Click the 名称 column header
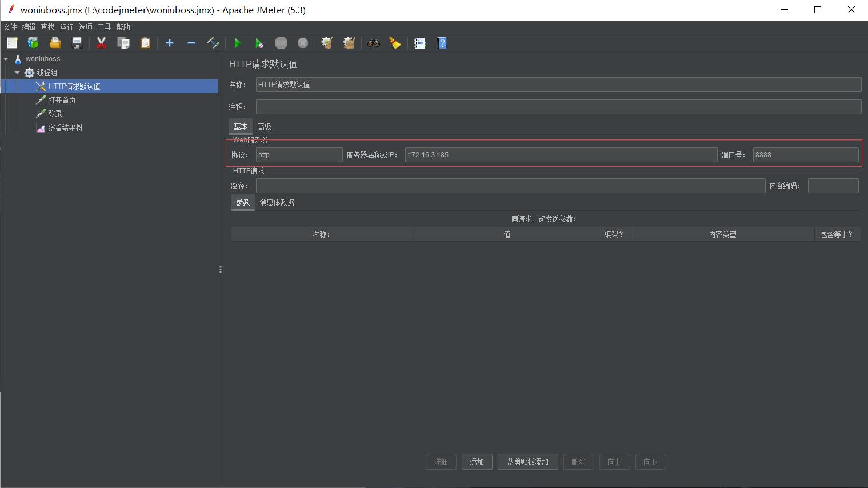 (323, 234)
